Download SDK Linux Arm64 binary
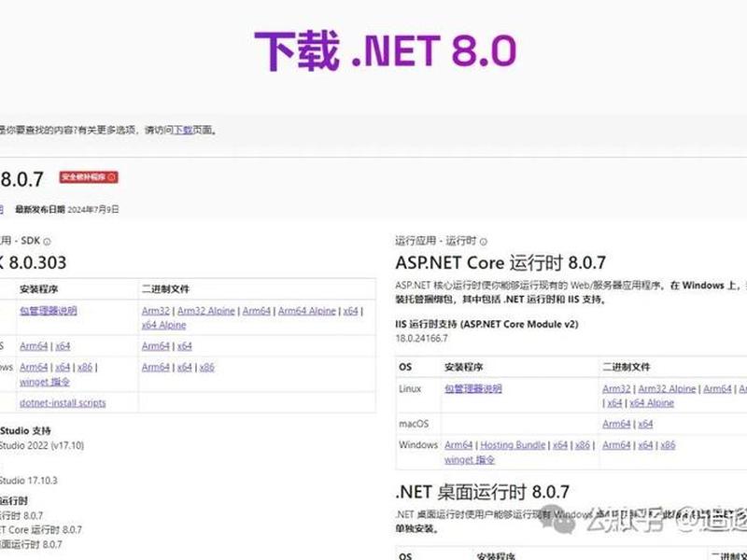The image size is (747, 560). (256, 311)
